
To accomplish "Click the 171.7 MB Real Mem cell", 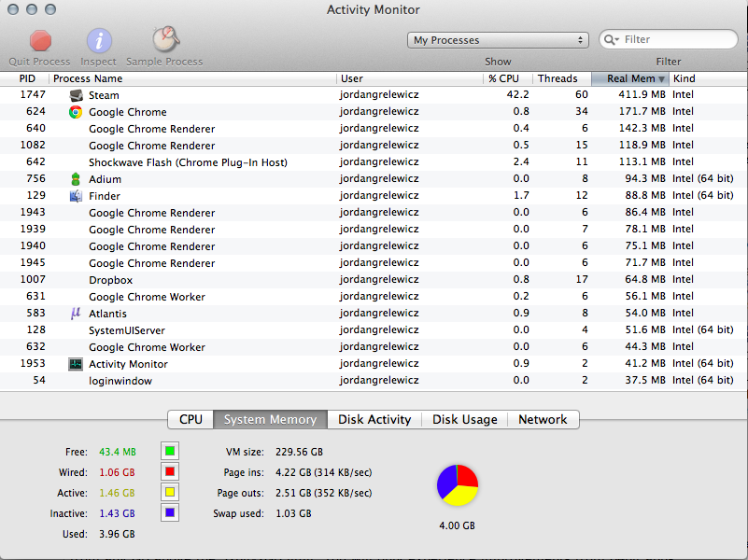I will (x=642, y=111).
